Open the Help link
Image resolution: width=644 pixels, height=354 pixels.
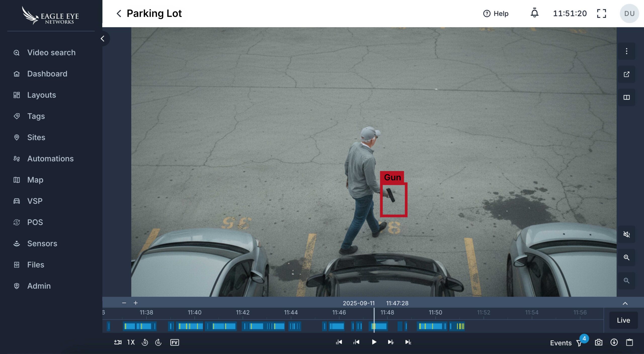pos(496,13)
